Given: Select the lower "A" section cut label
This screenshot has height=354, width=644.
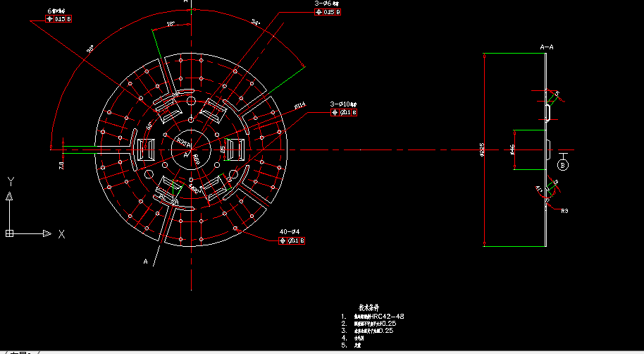Looking at the screenshot, I should point(145,262).
